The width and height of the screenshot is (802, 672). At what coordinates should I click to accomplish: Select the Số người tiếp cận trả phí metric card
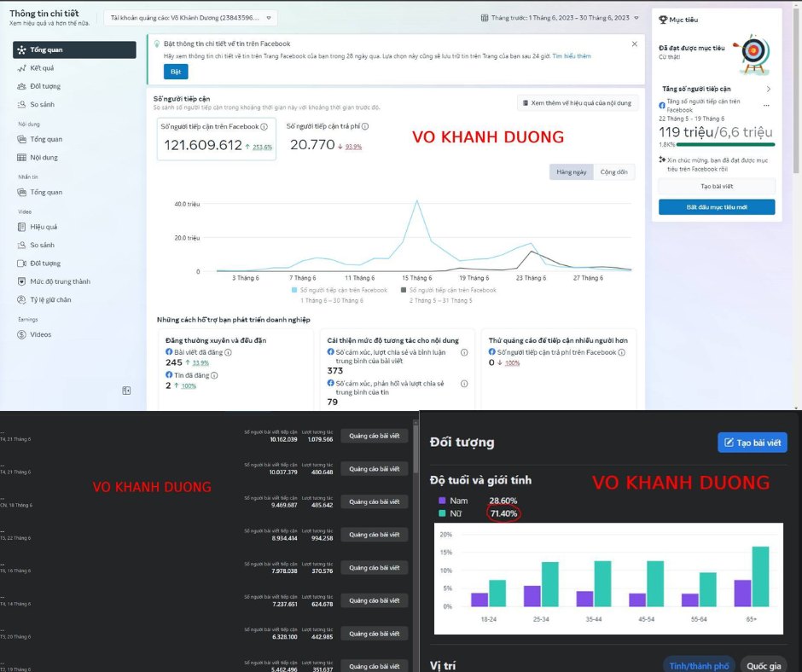(328, 138)
